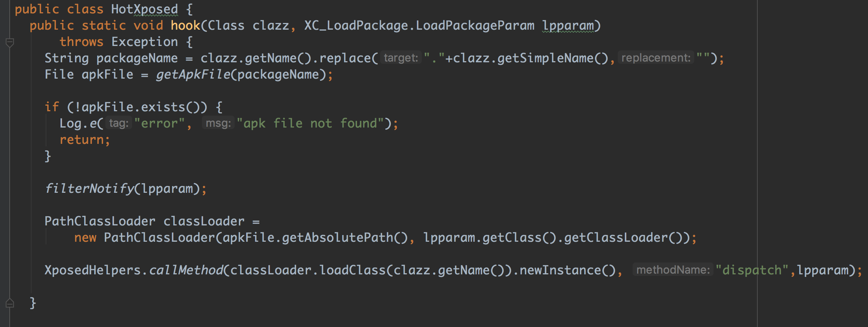
Task: Click the "dispatch" string literal
Action: coord(752,270)
